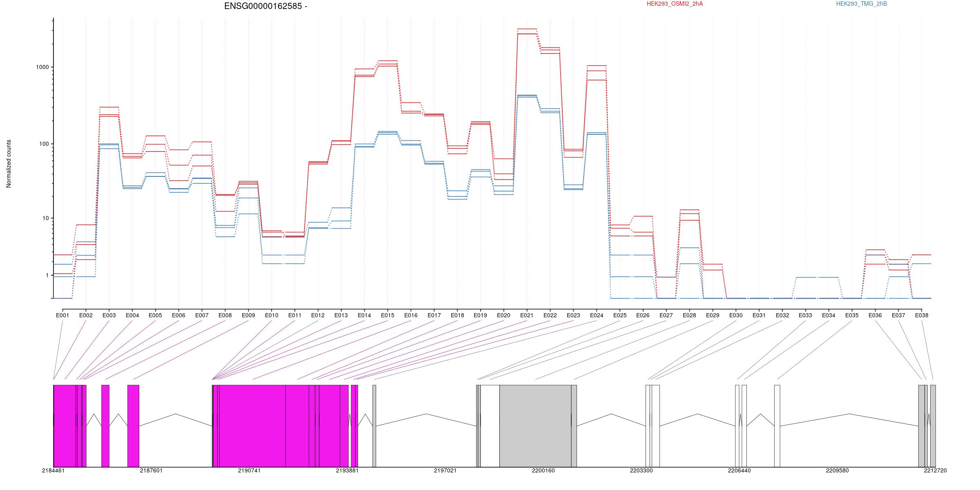The image size is (980, 490).
Task: Click exon label E032
Action: click(782, 315)
